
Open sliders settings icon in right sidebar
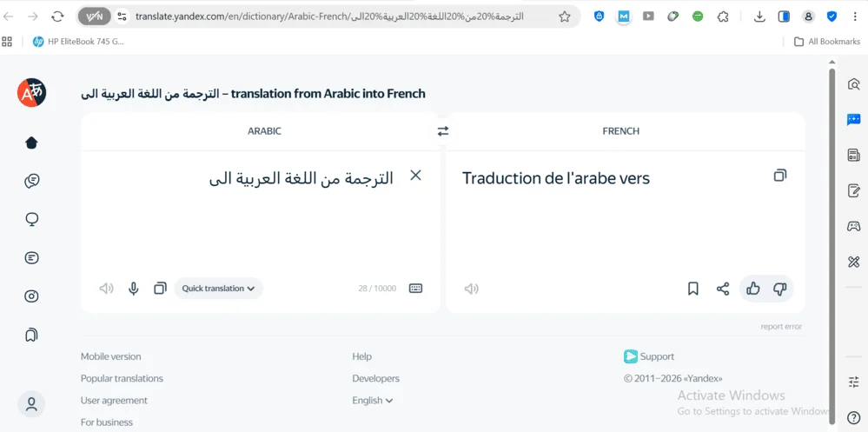[853, 382]
